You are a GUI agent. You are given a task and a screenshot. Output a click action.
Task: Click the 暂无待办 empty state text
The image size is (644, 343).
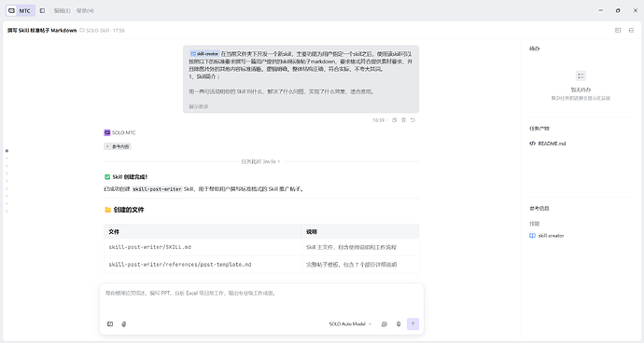(581, 89)
